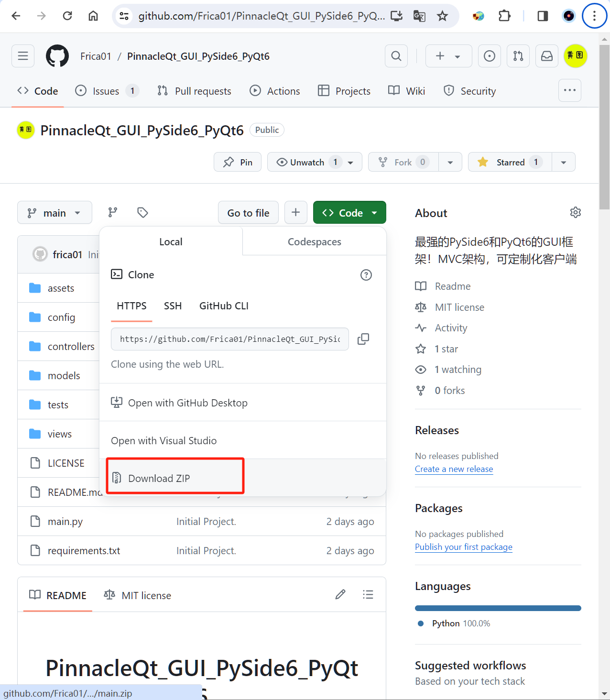This screenshot has height=700, width=610.
Task: Go back with the browser back arrow
Action: click(16, 16)
